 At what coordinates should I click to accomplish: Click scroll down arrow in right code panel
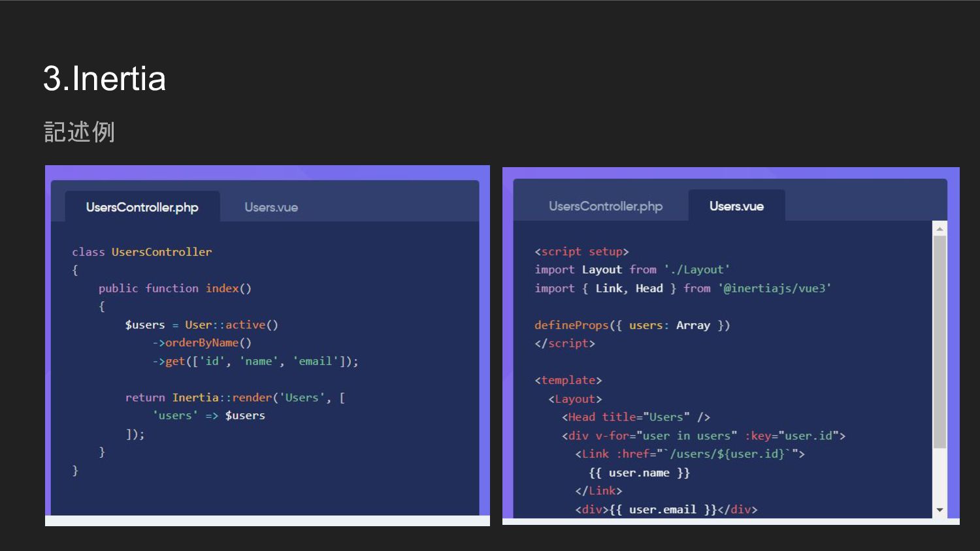coord(939,510)
